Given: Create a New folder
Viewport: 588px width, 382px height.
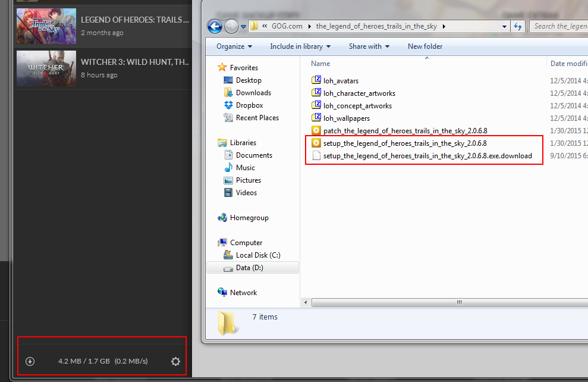Looking at the screenshot, I should click(x=425, y=46).
